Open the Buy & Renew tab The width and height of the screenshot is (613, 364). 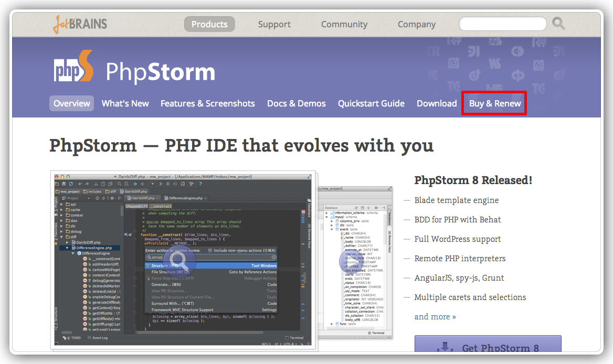click(x=494, y=103)
